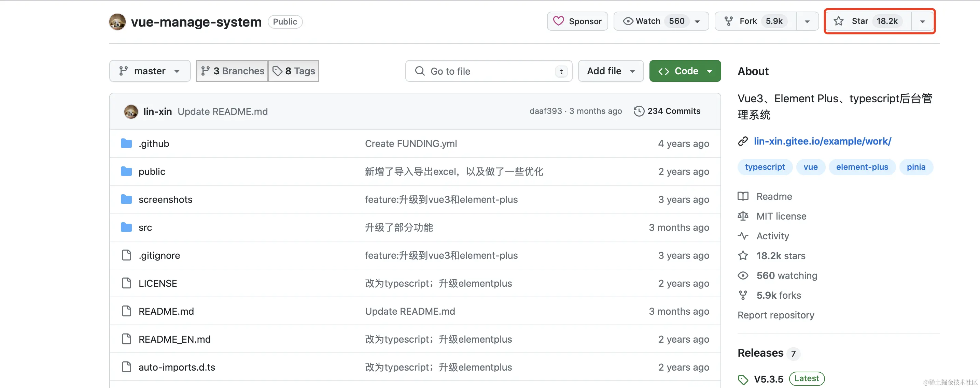Open the master branch selector

pyautogui.click(x=150, y=71)
